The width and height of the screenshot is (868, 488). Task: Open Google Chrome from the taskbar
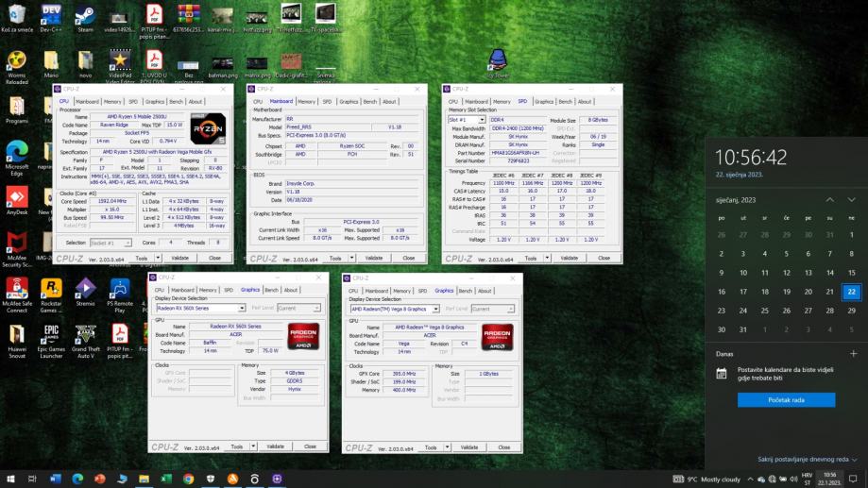189,479
